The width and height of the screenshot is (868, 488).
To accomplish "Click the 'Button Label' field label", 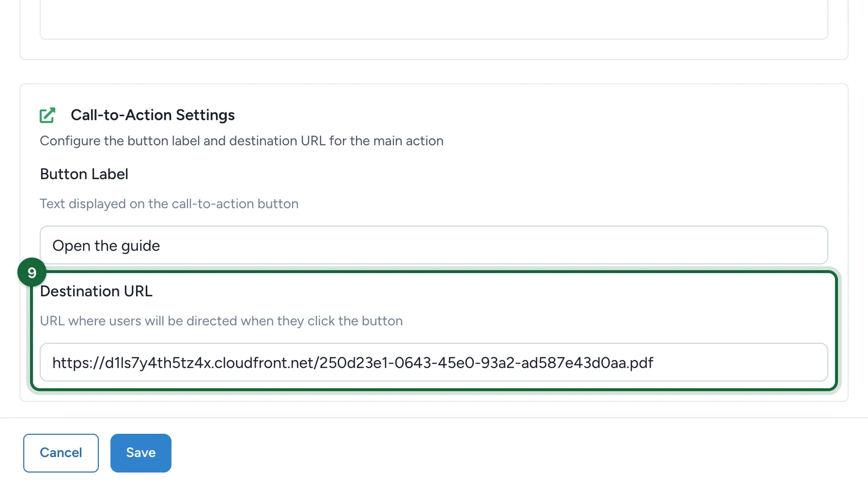I will pyautogui.click(x=84, y=174).
